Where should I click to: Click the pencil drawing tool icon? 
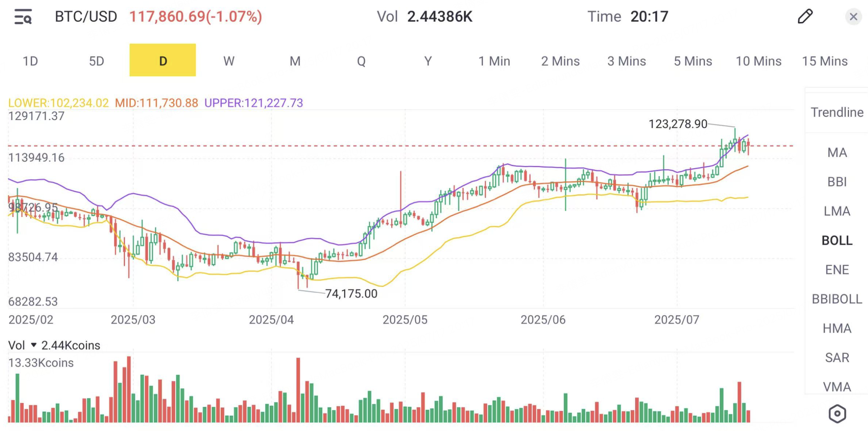[x=805, y=17]
